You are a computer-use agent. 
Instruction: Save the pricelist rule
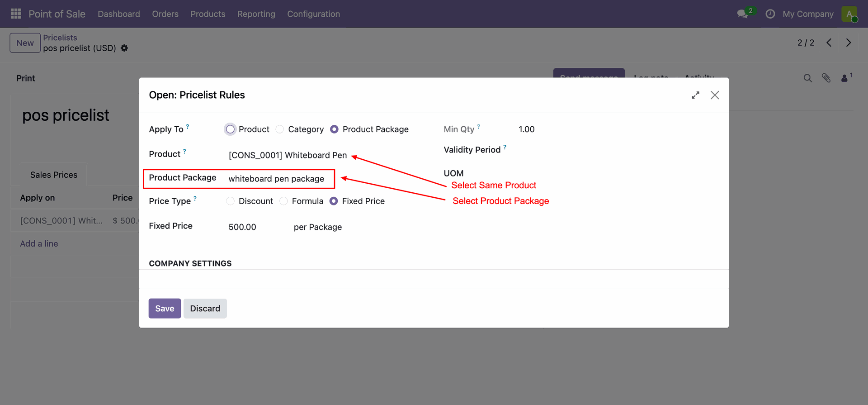[x=165, y=308]
